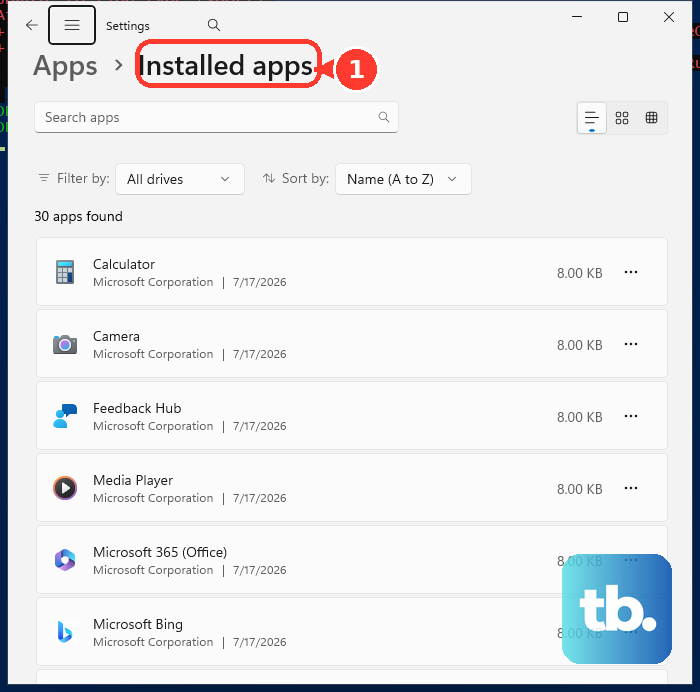Click the filter icon beside Filter by
Viewport: 700px width, 692px height.
[x=44, y=178]
